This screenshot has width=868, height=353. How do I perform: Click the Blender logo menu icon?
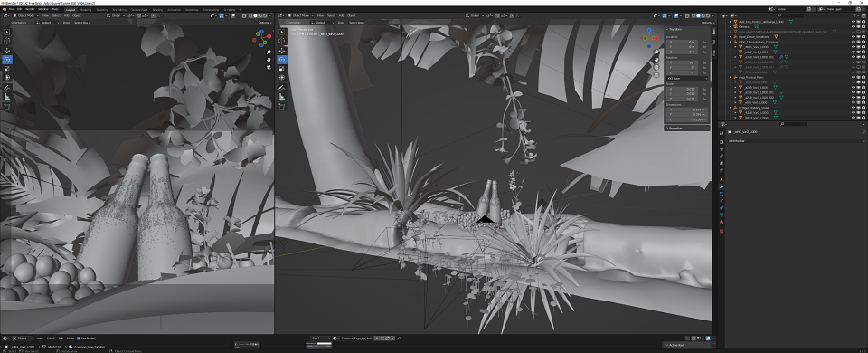[x=4, y=9]
